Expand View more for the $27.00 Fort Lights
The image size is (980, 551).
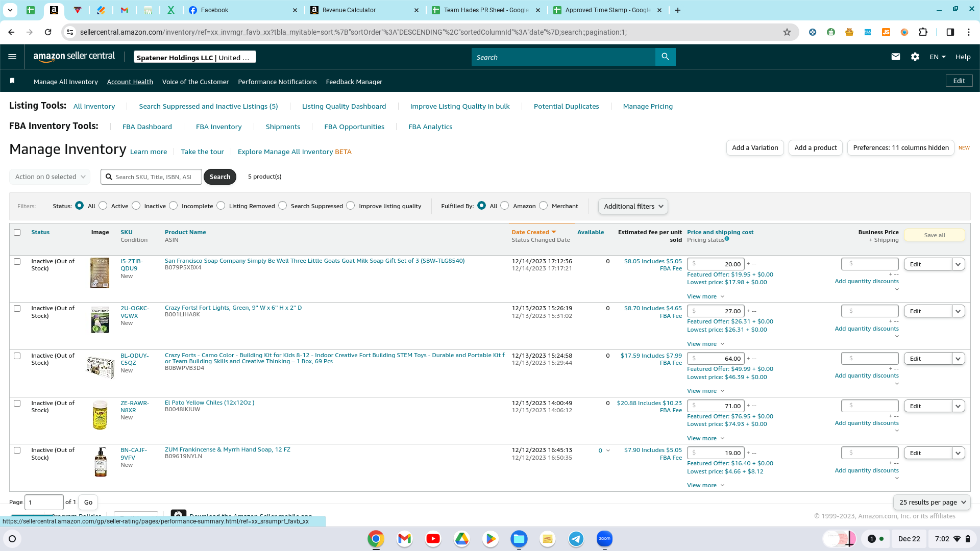[x=705, y=344]
